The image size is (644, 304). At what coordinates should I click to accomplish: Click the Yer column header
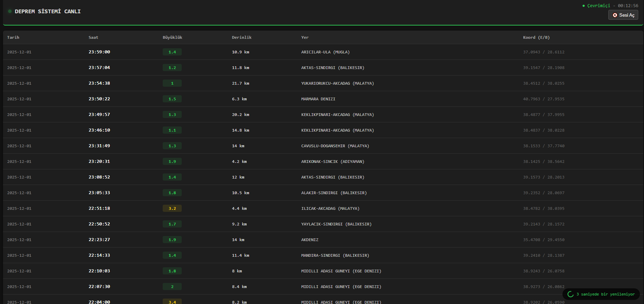305,37
